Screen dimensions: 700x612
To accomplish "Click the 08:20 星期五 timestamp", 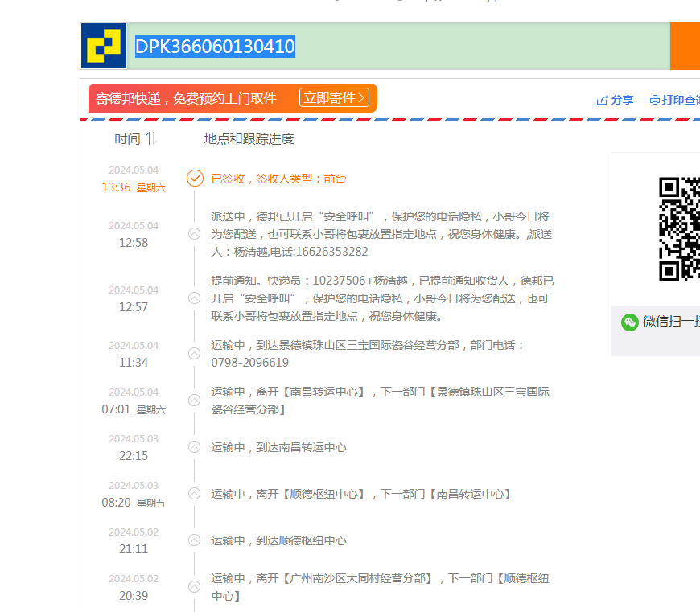I will [134, 503].
